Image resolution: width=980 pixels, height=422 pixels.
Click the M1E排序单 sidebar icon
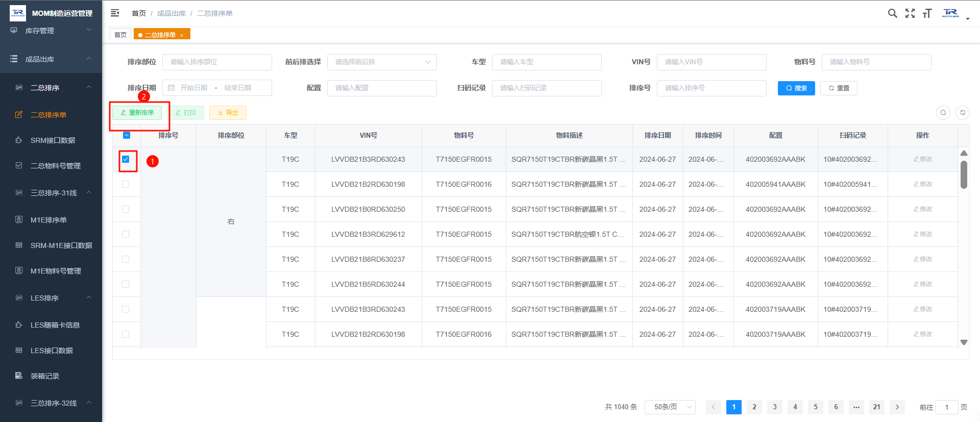tap(19, 220)
